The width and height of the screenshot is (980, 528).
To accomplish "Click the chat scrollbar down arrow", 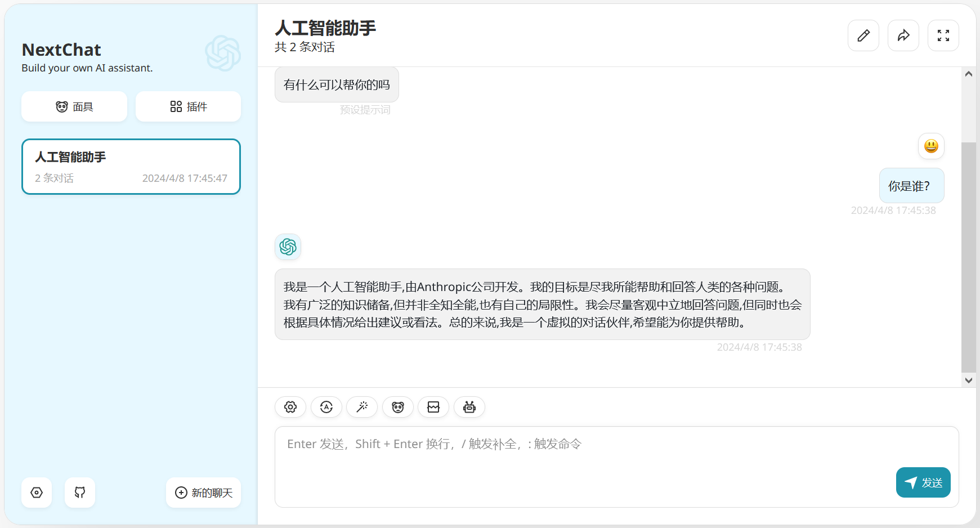I will tap(969, 380).
